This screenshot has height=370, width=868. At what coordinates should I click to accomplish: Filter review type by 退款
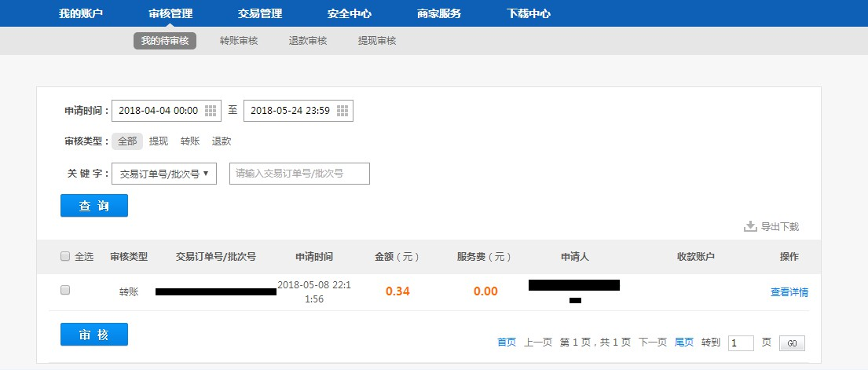coord(222,141)
